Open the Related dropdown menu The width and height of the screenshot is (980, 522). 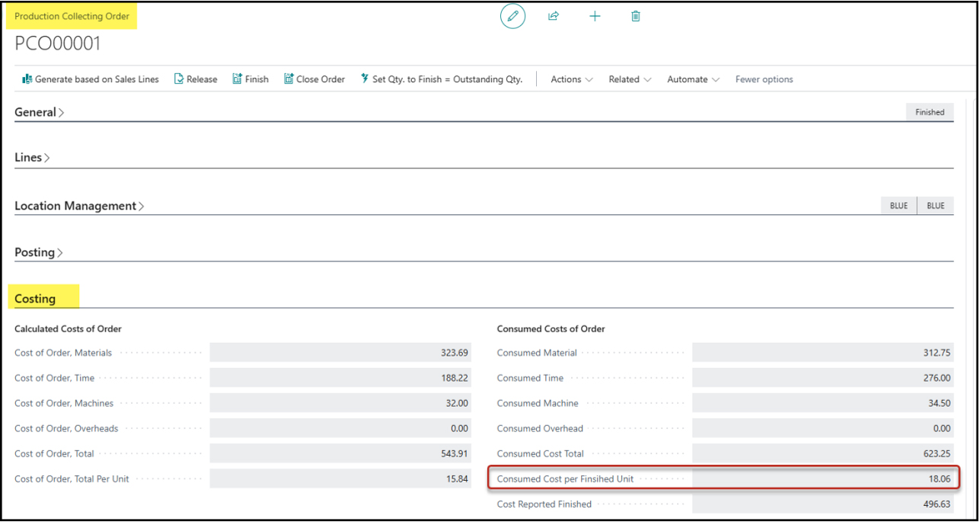click(x=630, y=79)
